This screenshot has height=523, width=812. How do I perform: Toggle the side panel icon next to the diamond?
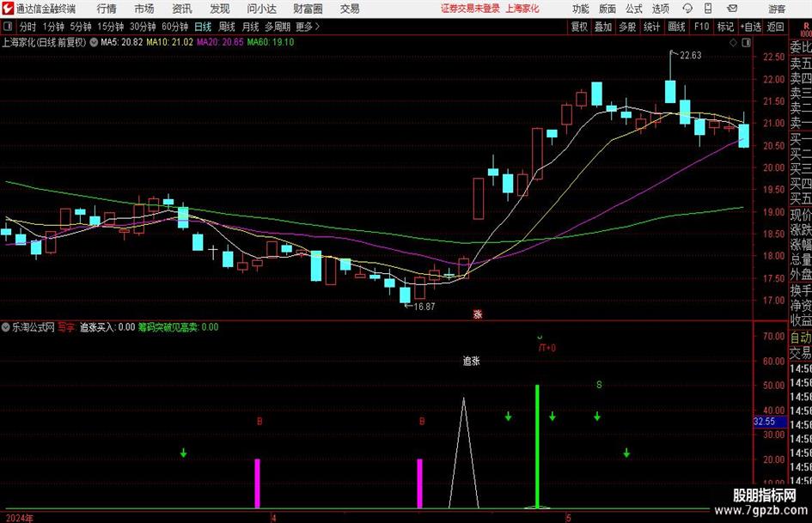746,43
